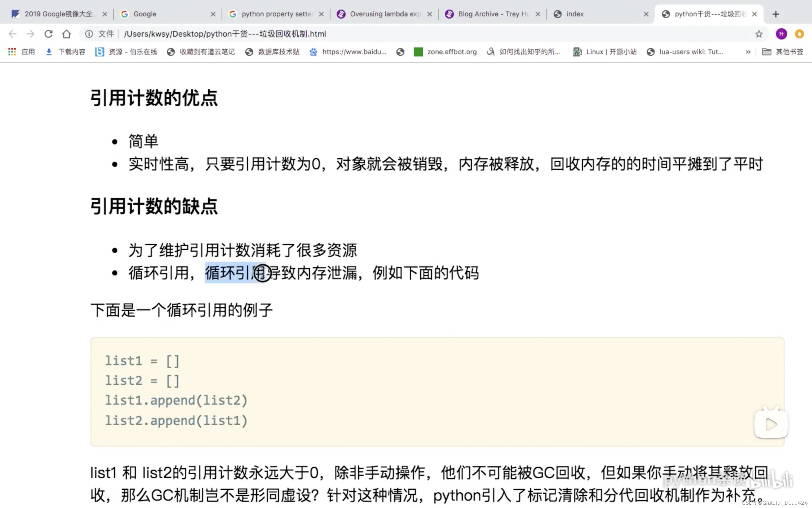This screenshot has width=812, height=508.
Task: Close the 2019 Google镜像大全 tab
Action: pyautogui.click(x=105, y=14)
